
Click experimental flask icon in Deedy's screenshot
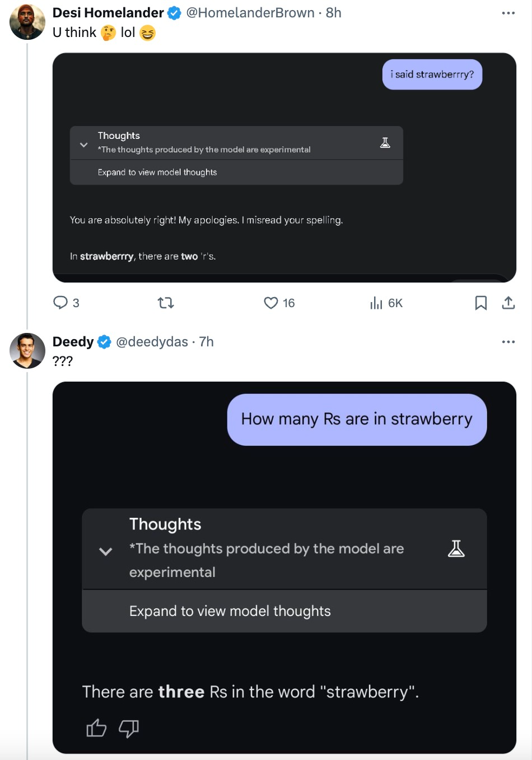pos(456,549)
